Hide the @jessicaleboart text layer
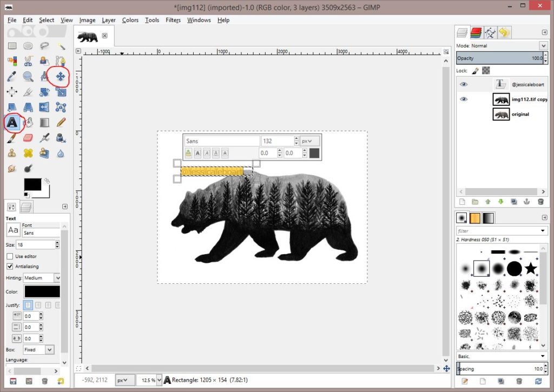 pyautogui.click(x=464, y=84)
